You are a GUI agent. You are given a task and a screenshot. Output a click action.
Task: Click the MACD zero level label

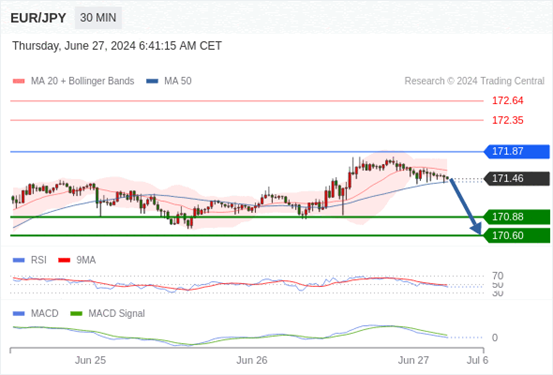tap(495, 338)
